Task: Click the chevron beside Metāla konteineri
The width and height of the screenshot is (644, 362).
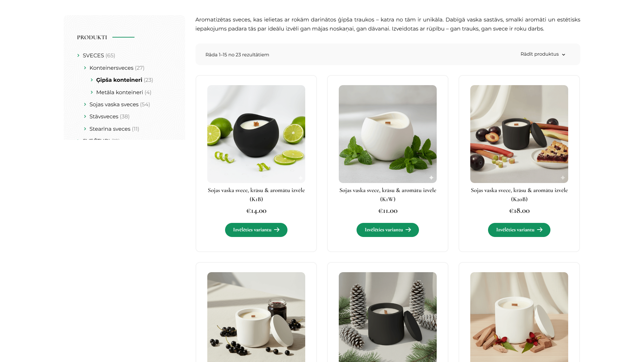Action: point(92,92)
